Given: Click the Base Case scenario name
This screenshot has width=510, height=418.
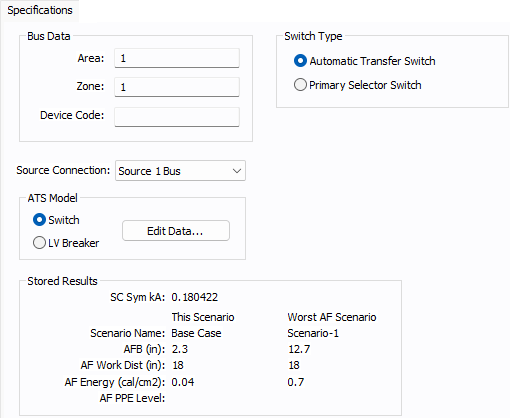Looking at the screenshot, I should tap(196, 333).
